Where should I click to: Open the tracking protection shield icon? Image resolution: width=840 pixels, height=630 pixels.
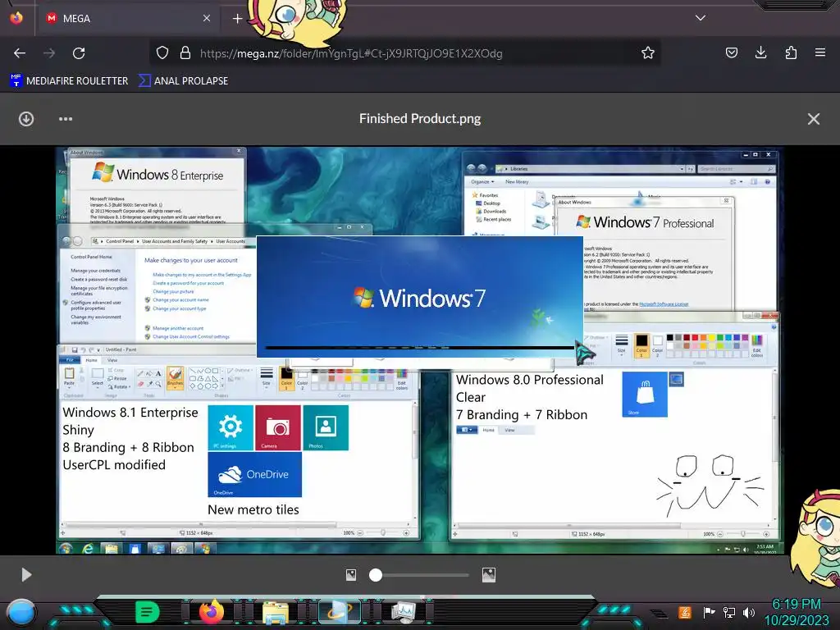point(162,53)
